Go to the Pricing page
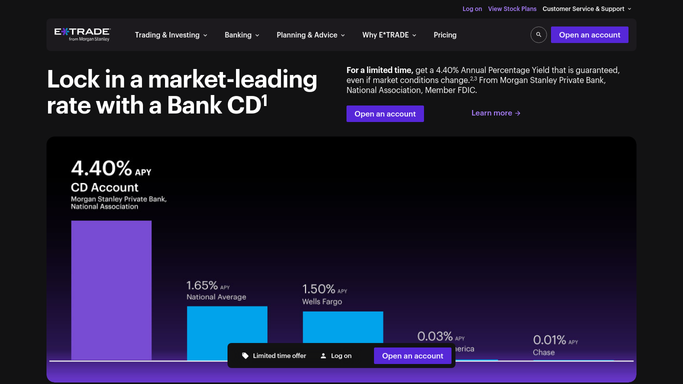This screenshot has height=384, width=683. coord(445,35)
